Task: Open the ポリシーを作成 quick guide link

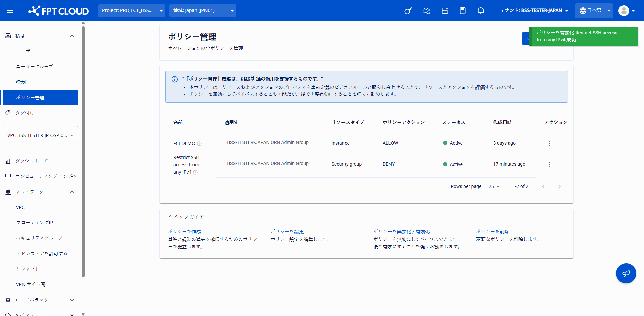Action: coord(184,232)
